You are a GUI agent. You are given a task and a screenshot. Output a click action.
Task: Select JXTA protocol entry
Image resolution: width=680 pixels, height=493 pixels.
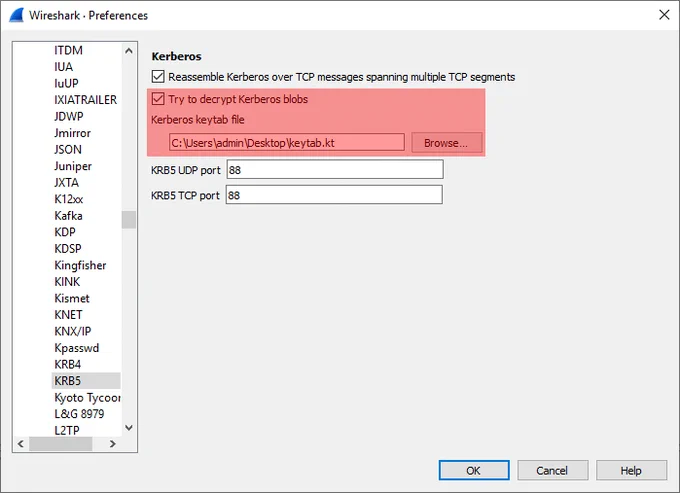pos(66,183)
